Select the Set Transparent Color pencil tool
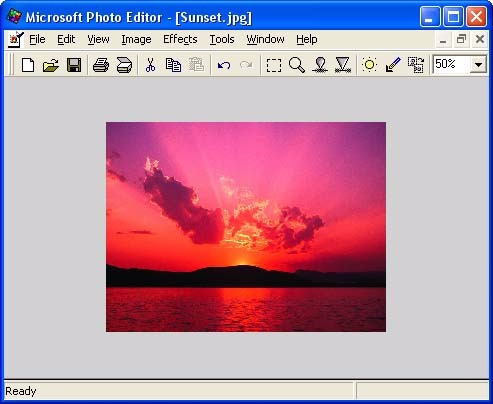Image resolution: width=493 pixels, height=404 pixels. [393, 65]
